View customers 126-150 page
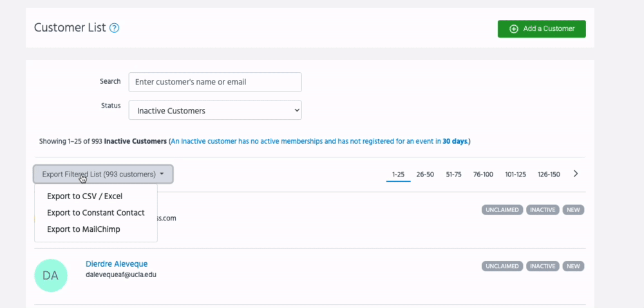Viewport: 644px width, 308px height. 549,174
